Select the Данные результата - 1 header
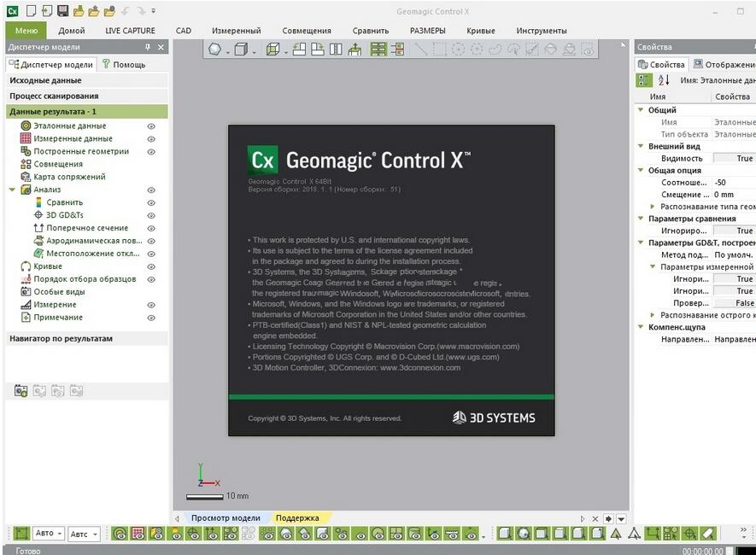Viewport: 756px width, 555px height. [87, 111]
